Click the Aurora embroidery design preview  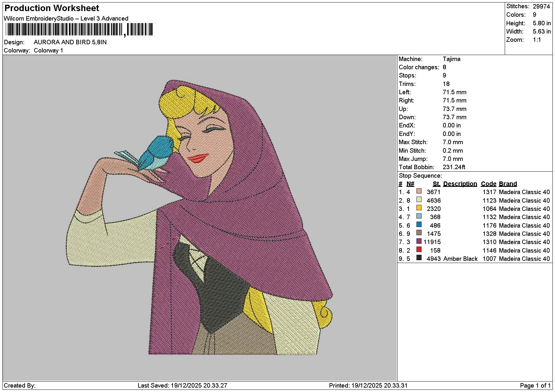tap(200, 217)
